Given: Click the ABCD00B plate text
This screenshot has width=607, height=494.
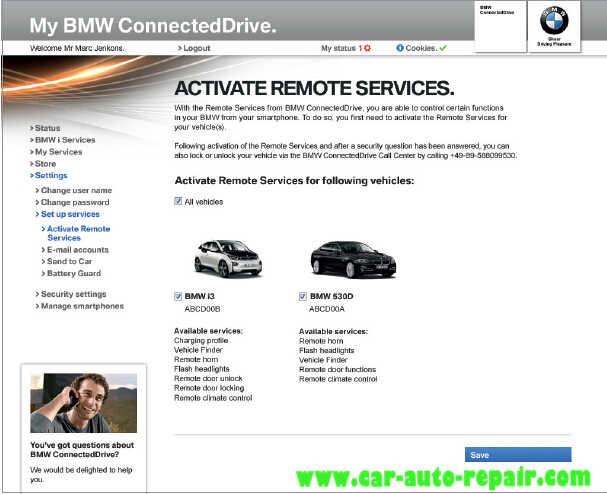Looking at the screenshot, I should pos(202,309).
